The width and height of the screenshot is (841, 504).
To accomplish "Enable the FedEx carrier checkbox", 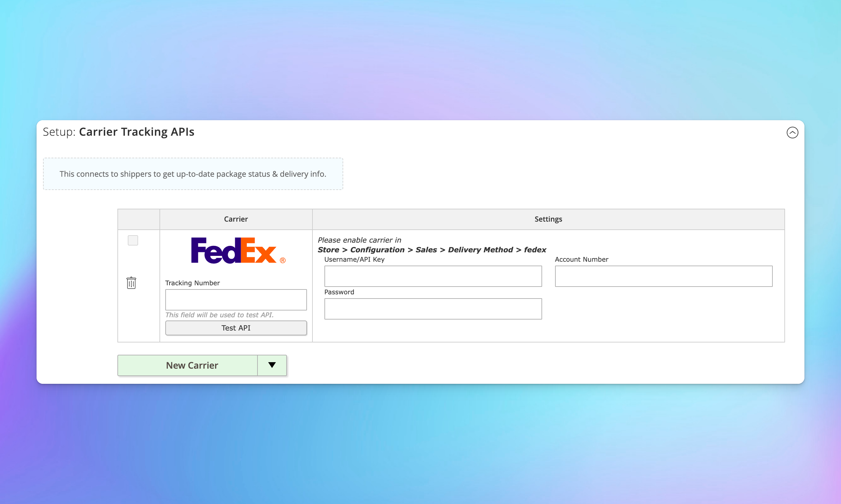I will coord(133,240).
